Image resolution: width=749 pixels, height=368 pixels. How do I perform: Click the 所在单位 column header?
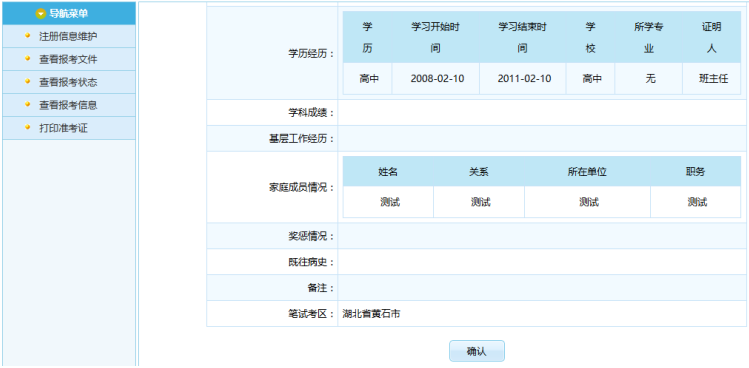pos(587,172)
